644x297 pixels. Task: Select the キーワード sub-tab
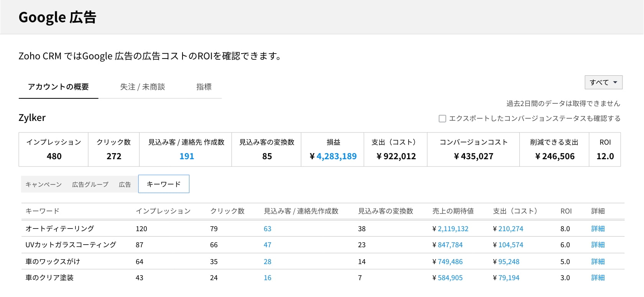pyautogui.click(x=164, y=184)
